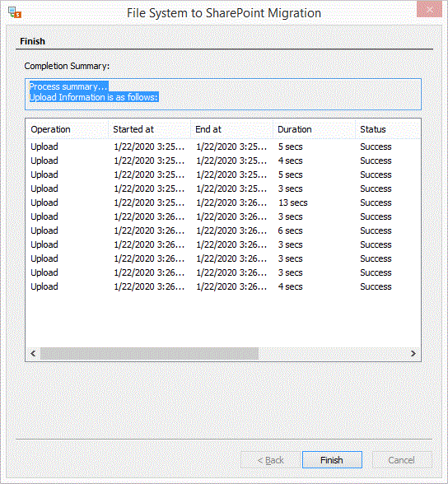Click the disabled Back button
448x484 pixels.
[x=270, y=459]
